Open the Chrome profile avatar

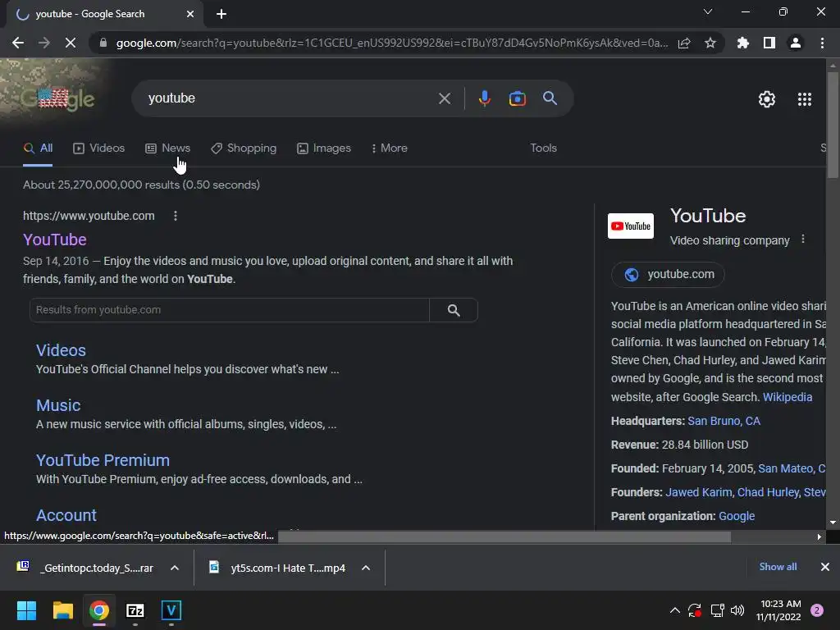[x=796, y=43]
